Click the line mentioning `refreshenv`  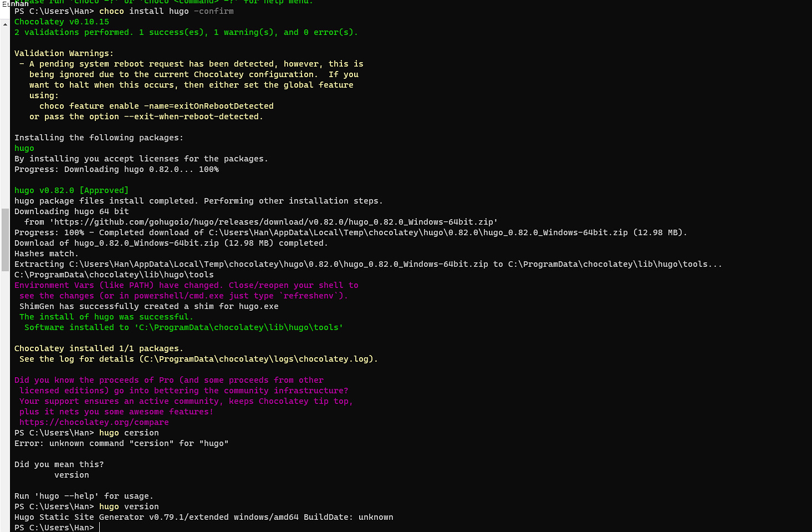183,296
